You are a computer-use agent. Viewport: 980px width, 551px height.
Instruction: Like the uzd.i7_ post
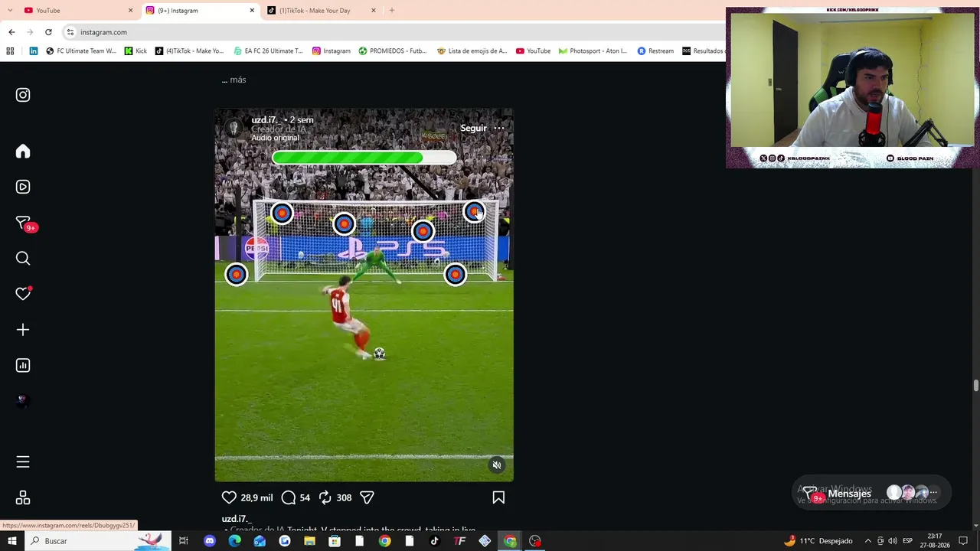[x=229, y=497]
